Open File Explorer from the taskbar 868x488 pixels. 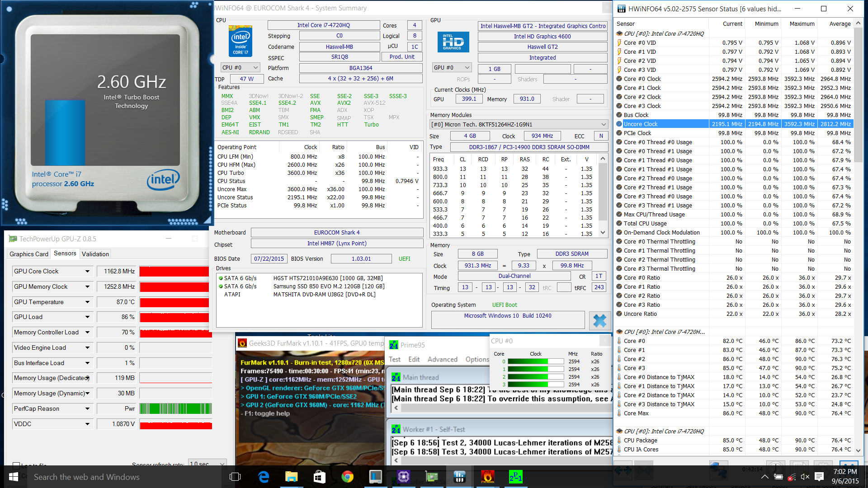coord(292,477)
